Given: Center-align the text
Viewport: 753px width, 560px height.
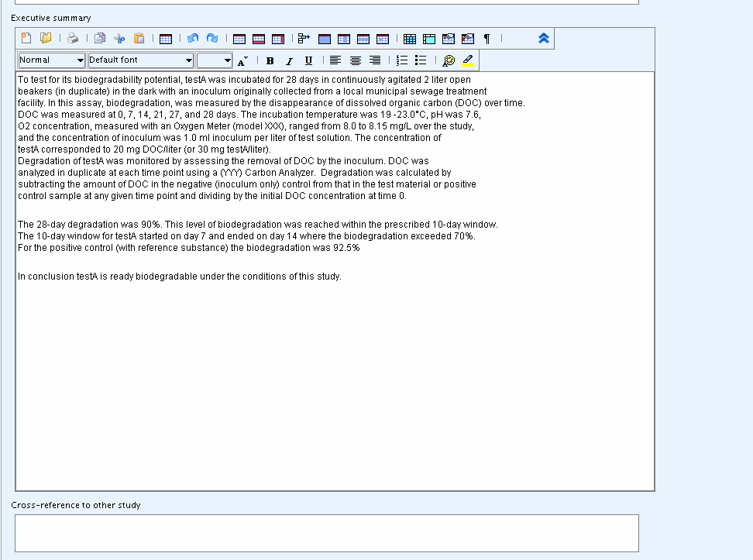Looking at the screenshot, I should 355,60.
